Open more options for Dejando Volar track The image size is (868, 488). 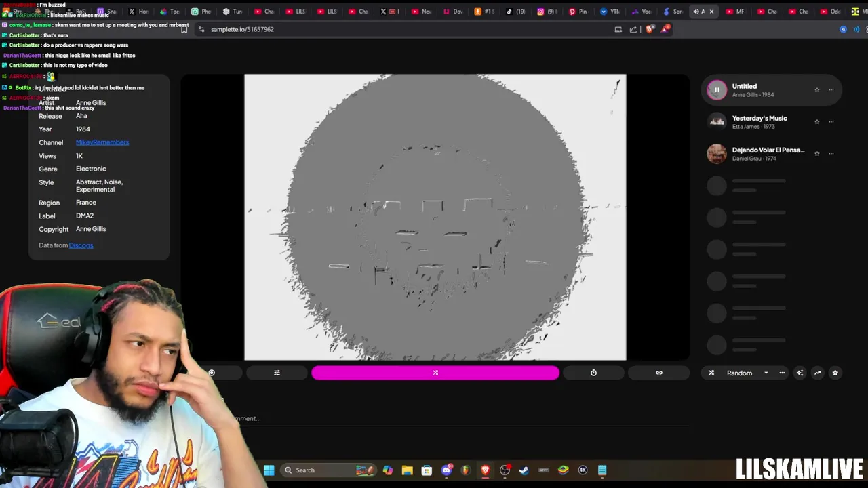(x=831, y=153)
